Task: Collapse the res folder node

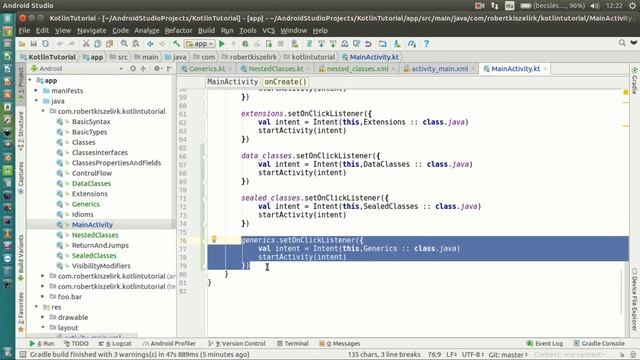Action: [36, 307]
